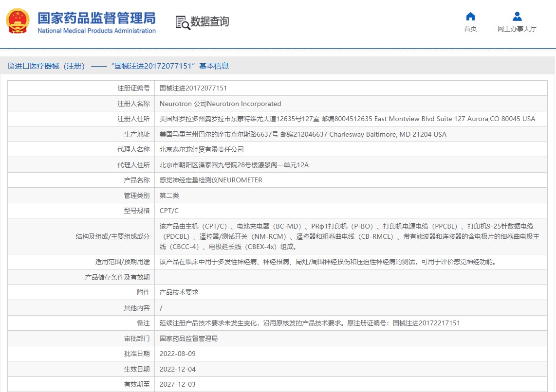Click structure composition description paragraph
Screen dimensions: 556x392
click(349, 236)
